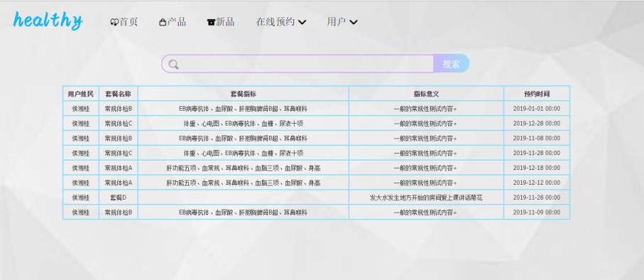Click 侯湘桂 in the 套餐D row
The image size is (644, 280).
[81, 198]
